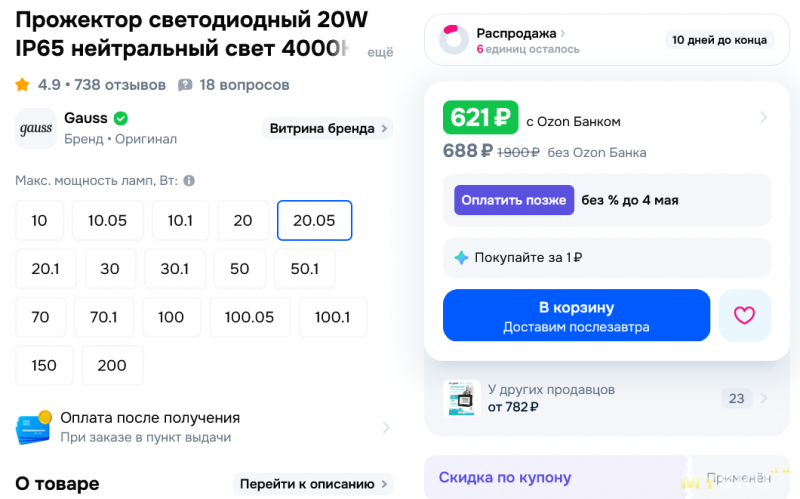The width and height of the screenshot is (800, 499).
Task: Select the 50 watt power option
Action: click(239, 269)
